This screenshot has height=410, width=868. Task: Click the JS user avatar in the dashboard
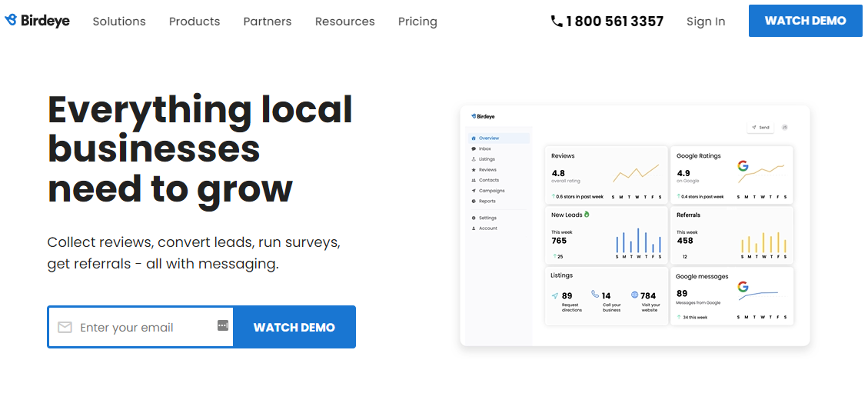coord(784,128)
